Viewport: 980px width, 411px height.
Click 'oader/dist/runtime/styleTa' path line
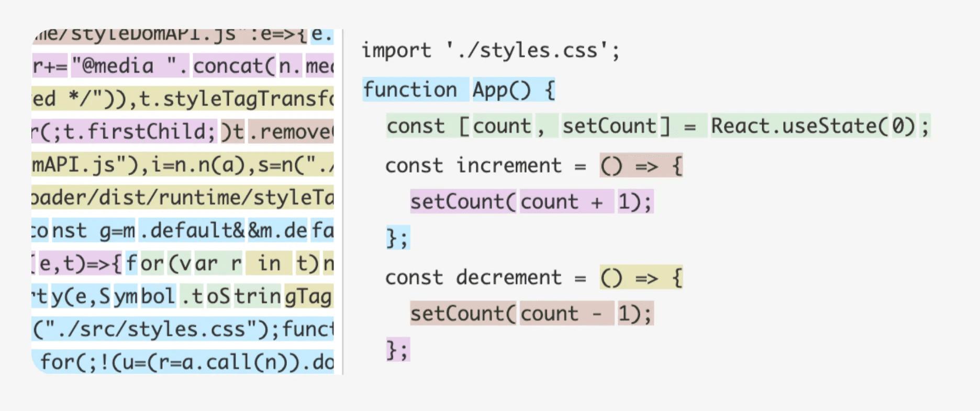point(183,198)
